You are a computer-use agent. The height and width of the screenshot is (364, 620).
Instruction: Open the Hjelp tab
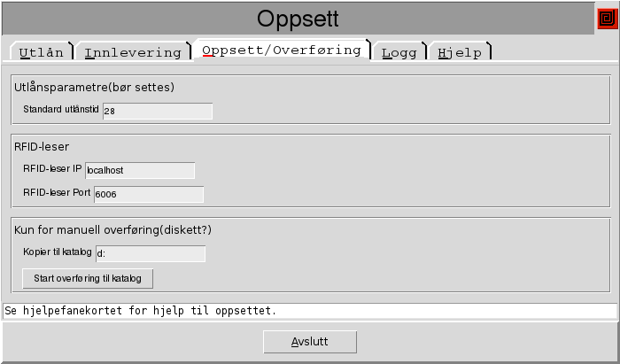[460, 52]
